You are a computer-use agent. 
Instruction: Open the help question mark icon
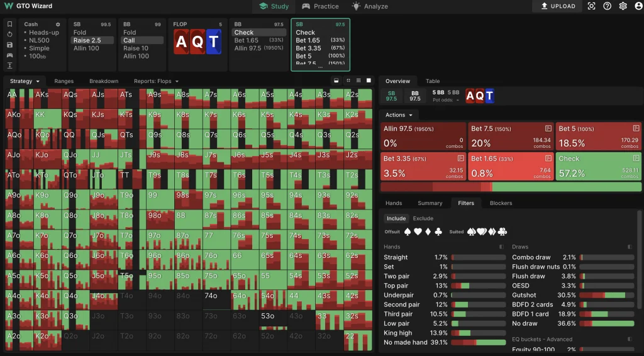pos(607,6)
